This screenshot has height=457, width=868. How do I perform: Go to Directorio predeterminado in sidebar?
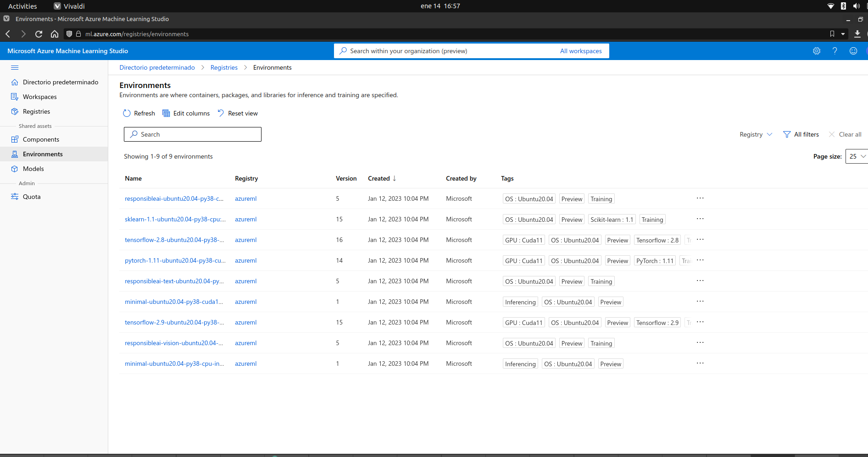pos(54,82)
